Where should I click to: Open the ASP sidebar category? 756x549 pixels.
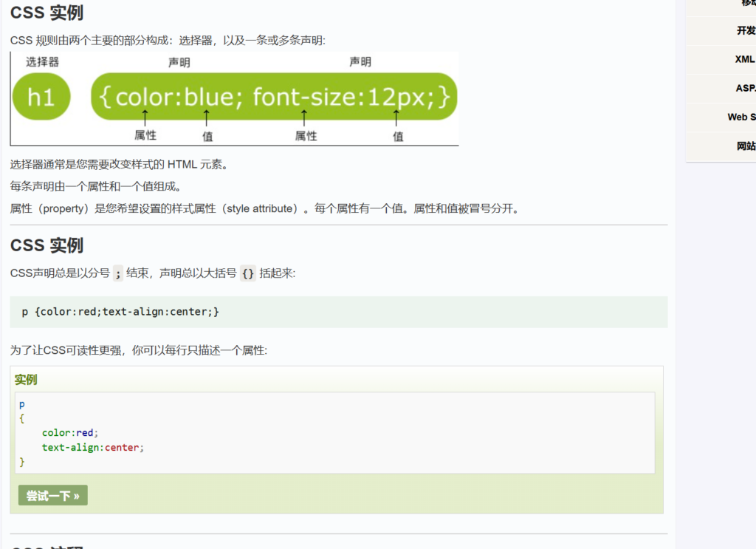[x=745, y=88]
